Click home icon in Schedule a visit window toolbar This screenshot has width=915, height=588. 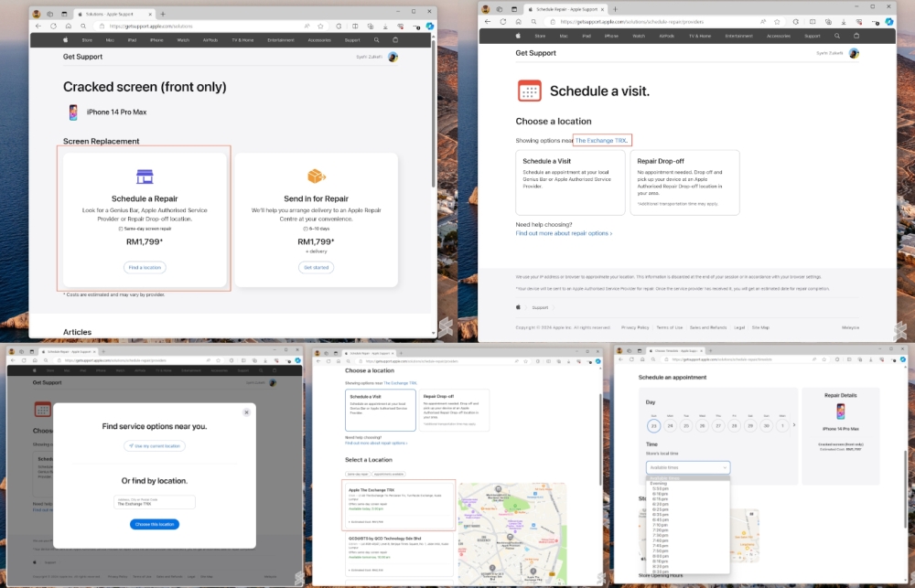click(x=518, y=22)
